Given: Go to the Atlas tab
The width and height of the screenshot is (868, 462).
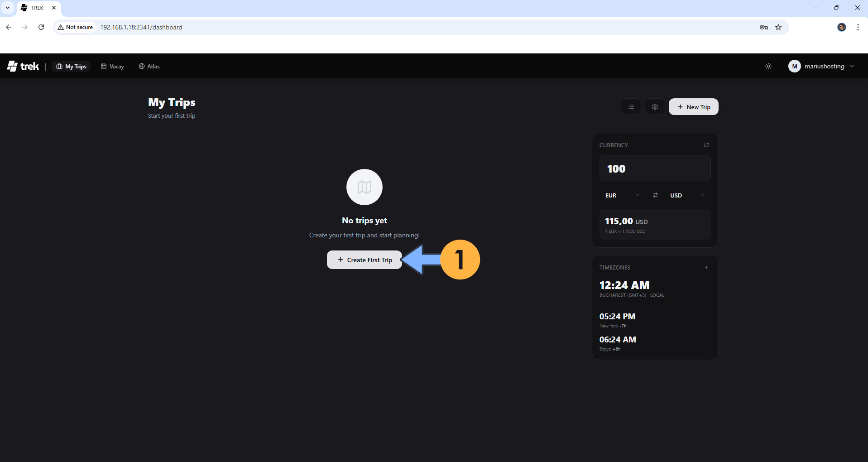Looking at the screenshot, I should pos(149,66).
